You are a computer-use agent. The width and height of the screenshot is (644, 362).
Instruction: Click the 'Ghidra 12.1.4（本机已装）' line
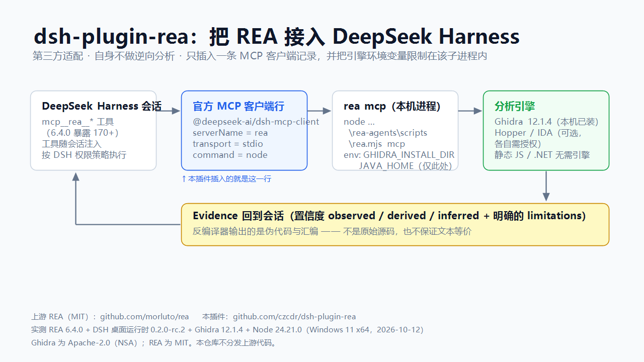546,122
